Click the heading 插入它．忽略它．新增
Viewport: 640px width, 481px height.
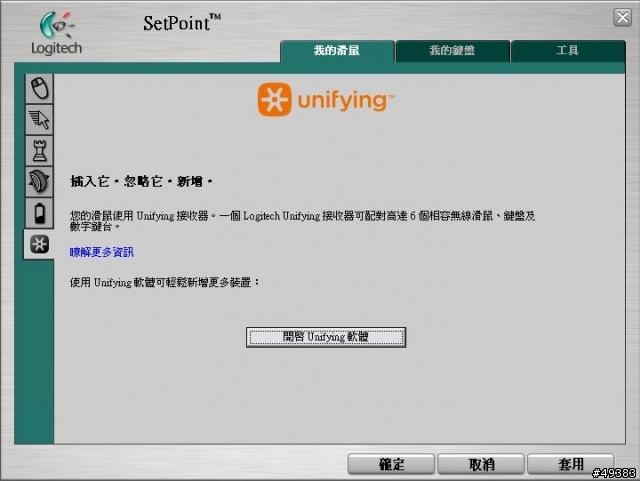point(141,182)
